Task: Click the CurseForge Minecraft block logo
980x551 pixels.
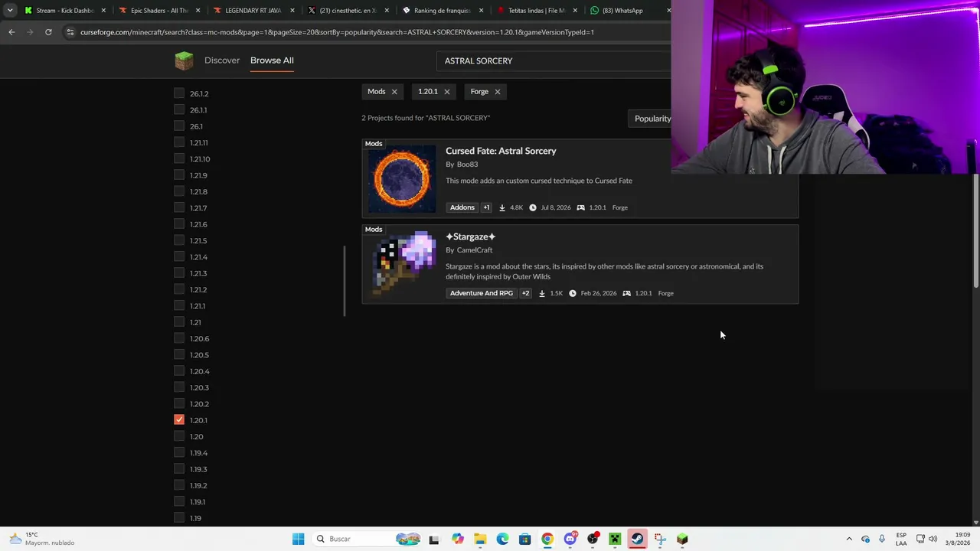Action: (x=184, y=60)
